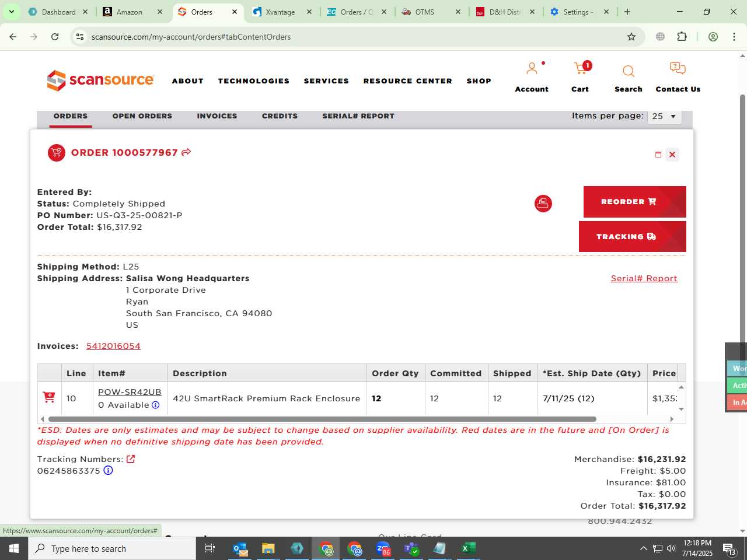Click the Reorder button
This screenshot has height=560, width=747.
point(635,202)
